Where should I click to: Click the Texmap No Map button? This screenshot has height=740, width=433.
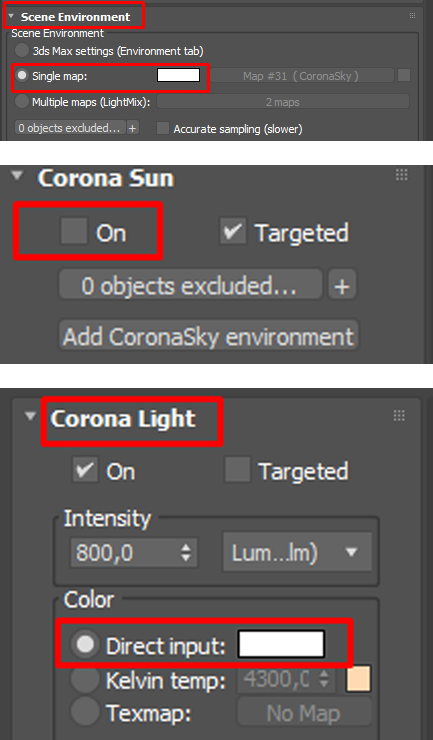(304, 713)
